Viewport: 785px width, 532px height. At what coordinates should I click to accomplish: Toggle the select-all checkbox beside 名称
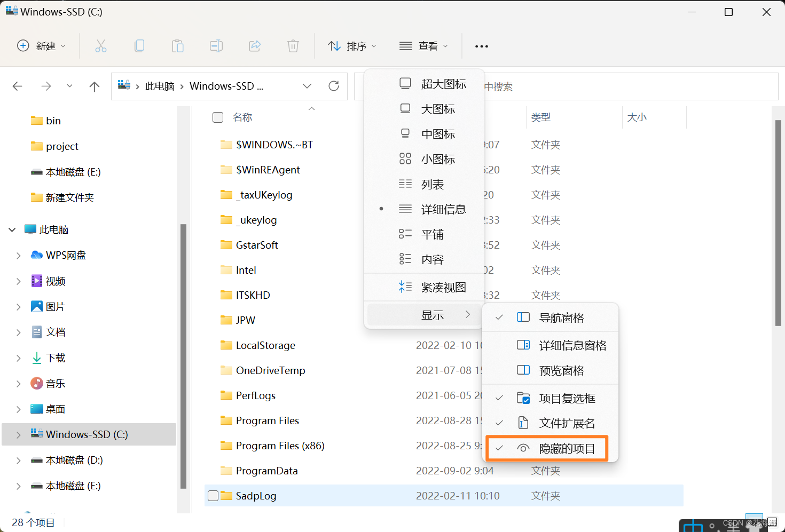click(218, 117)
